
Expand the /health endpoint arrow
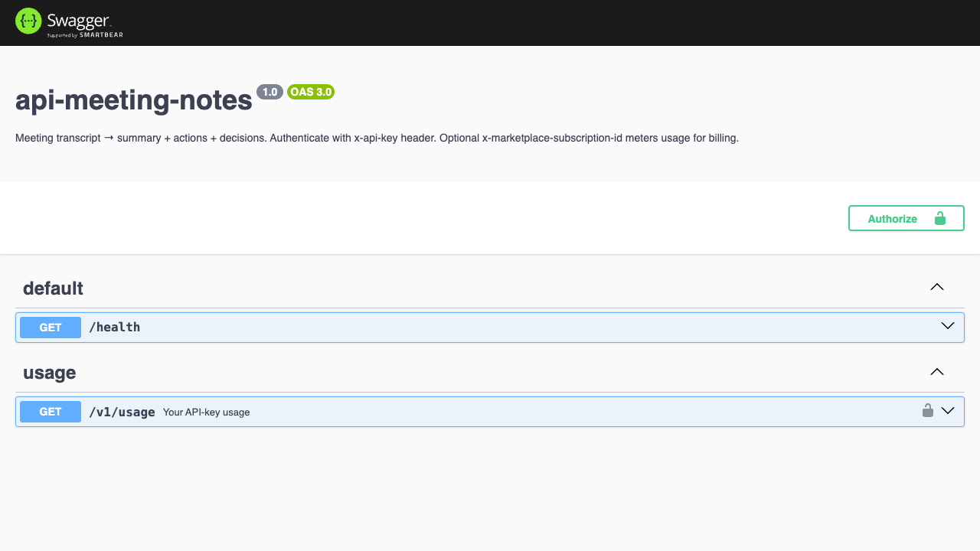pos(948,326)
